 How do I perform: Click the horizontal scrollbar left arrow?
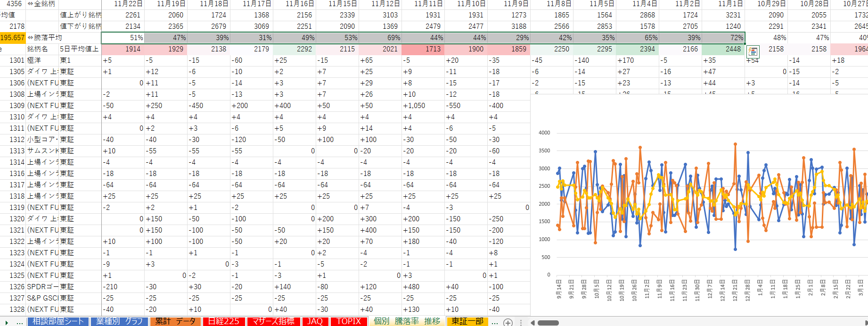(x=532, y=323)
